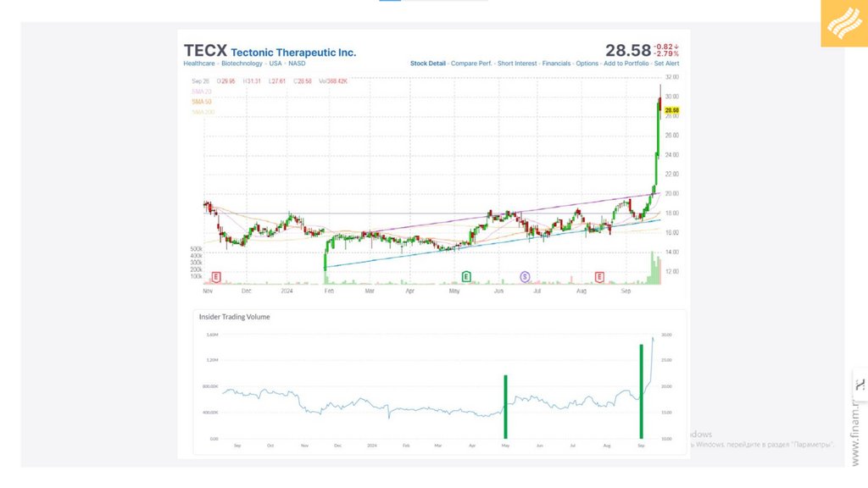Open the Stock Detail link
Viewport: 868px width, 488px height.
428,64
